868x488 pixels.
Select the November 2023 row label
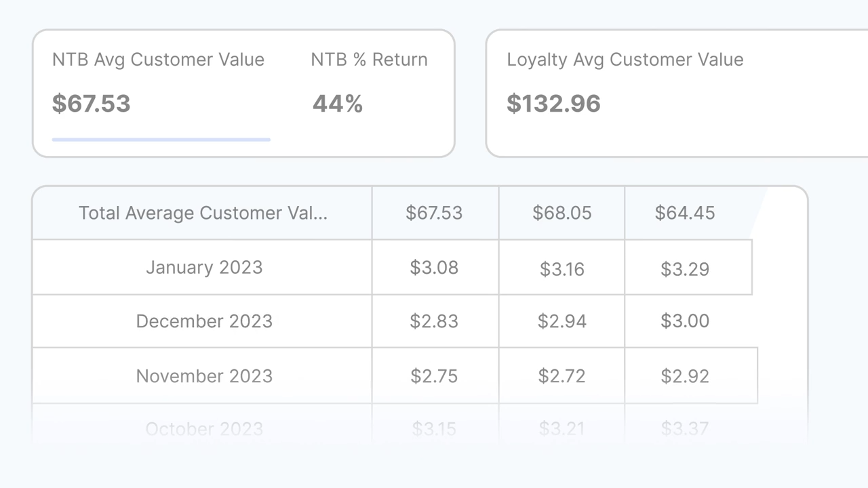coord(204,376)
